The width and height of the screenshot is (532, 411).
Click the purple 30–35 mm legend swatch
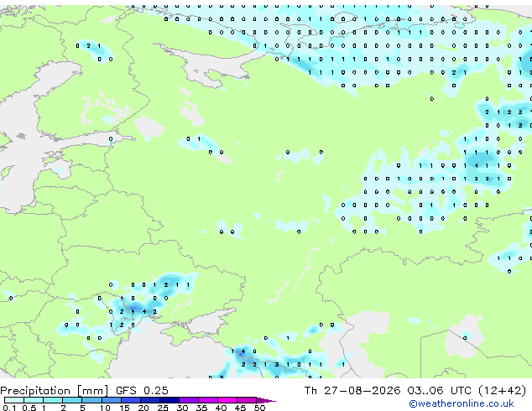pyautogui.click(x=189, y=400)
